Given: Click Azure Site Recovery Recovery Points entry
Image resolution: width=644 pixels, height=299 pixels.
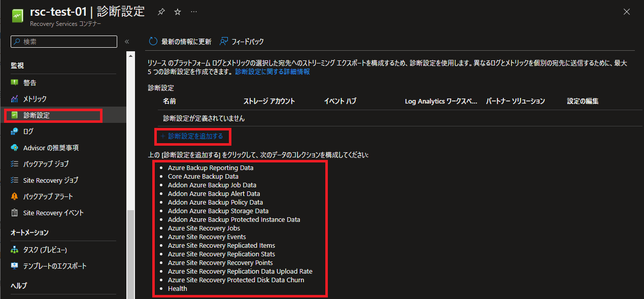Looking at the screenshot, I should 220,262.
